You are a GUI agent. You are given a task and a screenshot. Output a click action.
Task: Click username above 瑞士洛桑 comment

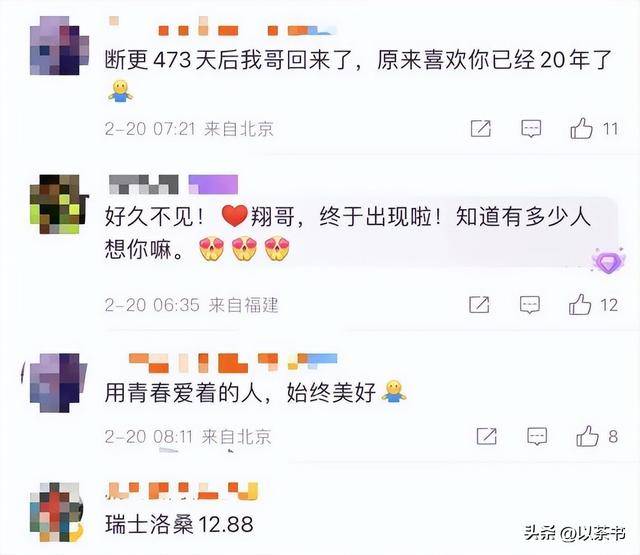pyautogui.click(x=182, y=491)
